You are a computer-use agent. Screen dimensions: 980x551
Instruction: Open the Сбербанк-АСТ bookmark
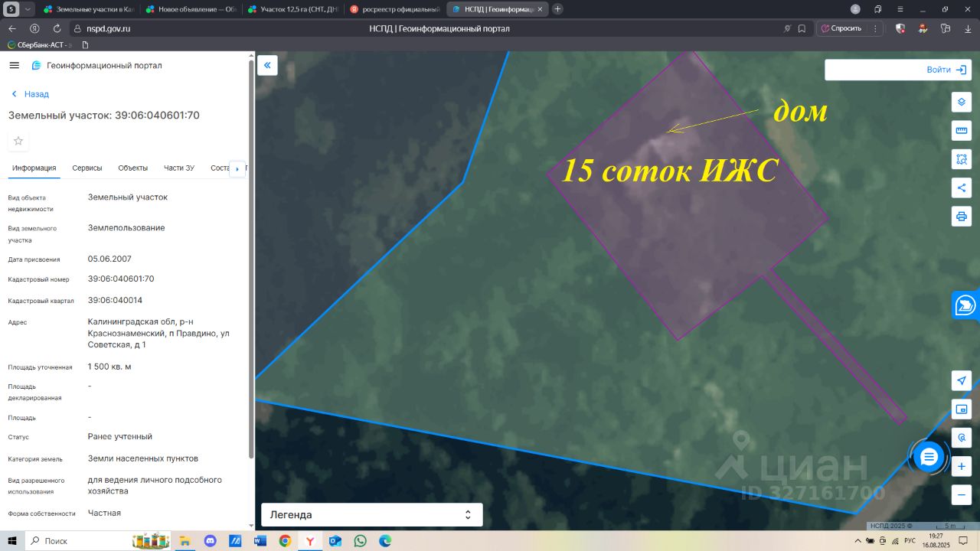[x=38, y=45]
